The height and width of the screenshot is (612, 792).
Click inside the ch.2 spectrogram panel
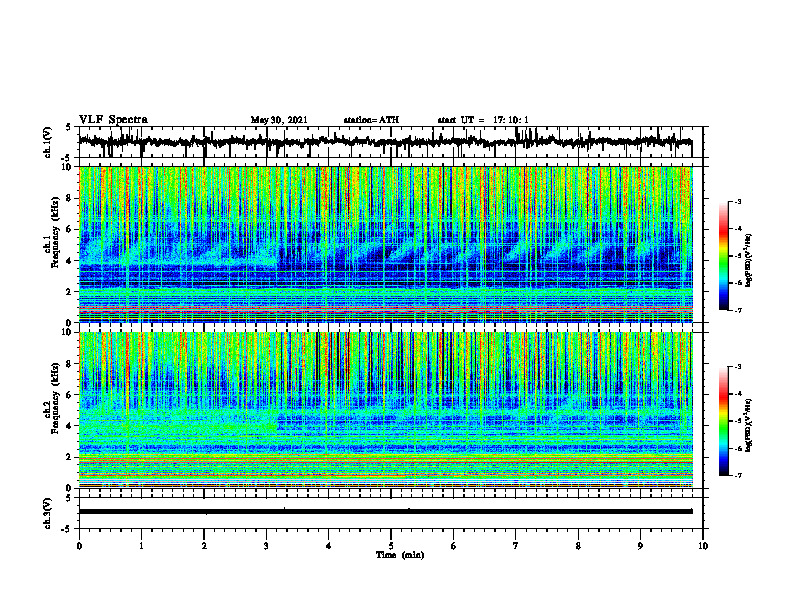pyautogui.click(x=391, y=410)
